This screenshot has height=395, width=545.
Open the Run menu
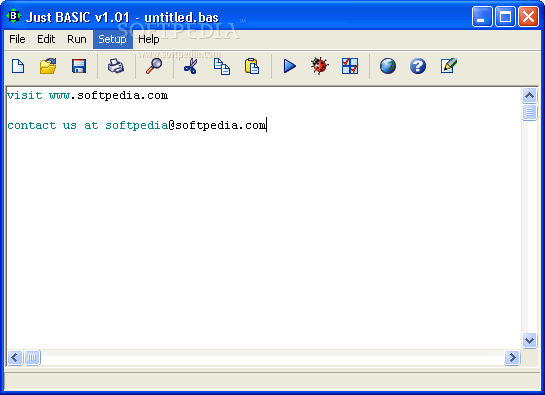76,39
